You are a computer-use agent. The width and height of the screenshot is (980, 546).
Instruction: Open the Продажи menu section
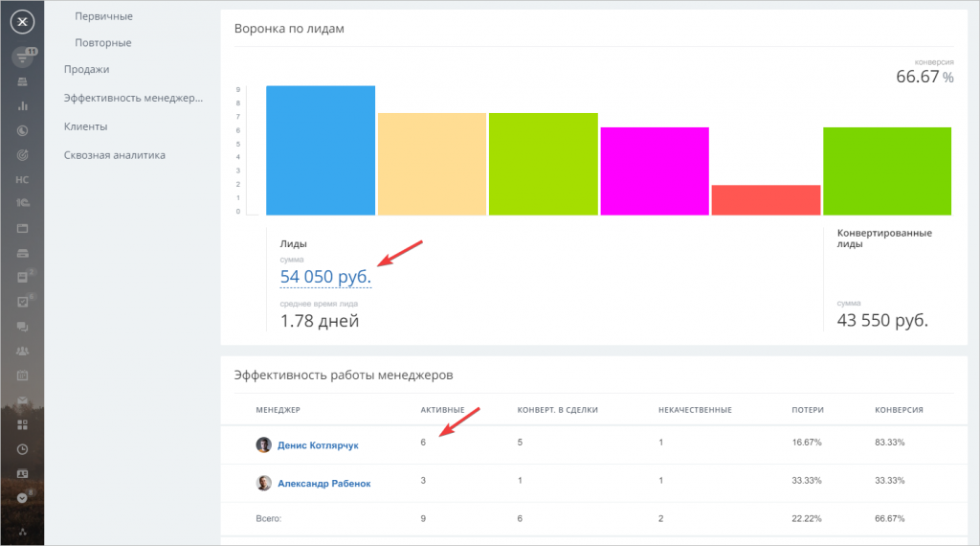coord(86,69)
